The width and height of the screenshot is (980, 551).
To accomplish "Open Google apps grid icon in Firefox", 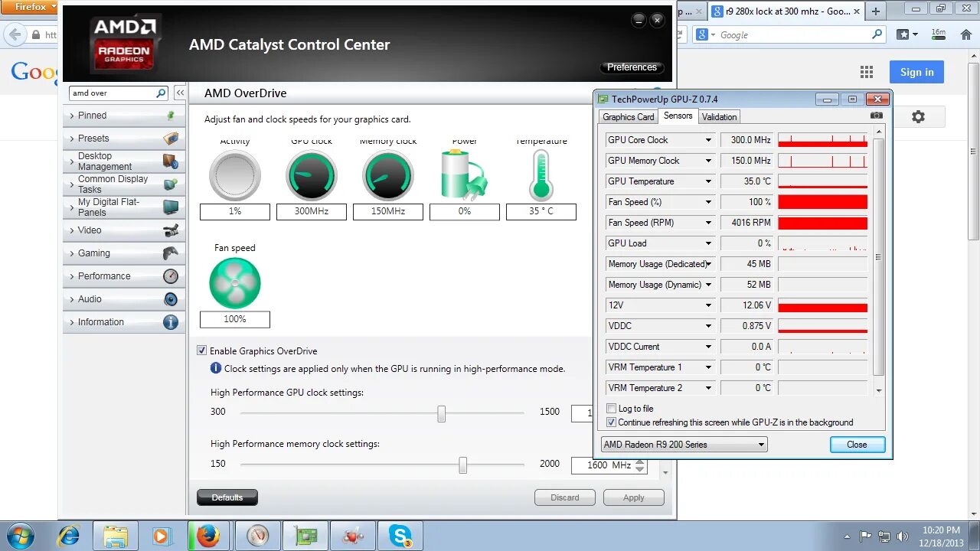I will [x=867, y=72].
